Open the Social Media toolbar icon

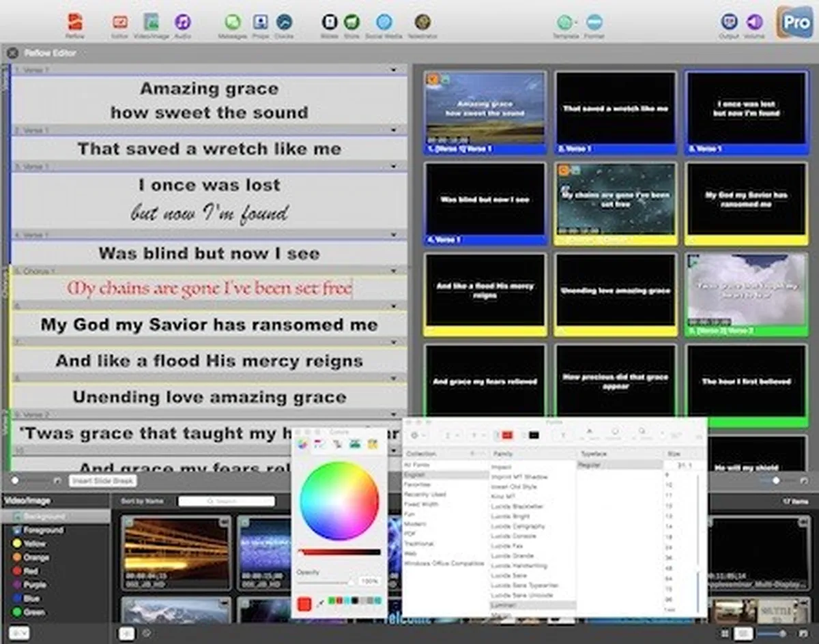click(x=384, y=23)
